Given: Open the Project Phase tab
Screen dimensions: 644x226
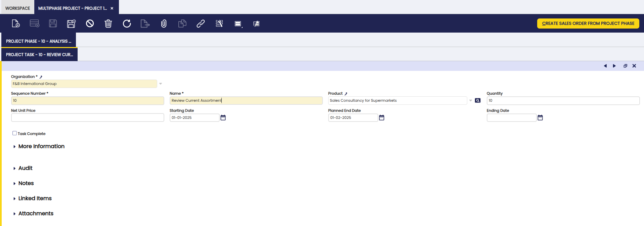Looking at the screenshot, I should (39, 41).
